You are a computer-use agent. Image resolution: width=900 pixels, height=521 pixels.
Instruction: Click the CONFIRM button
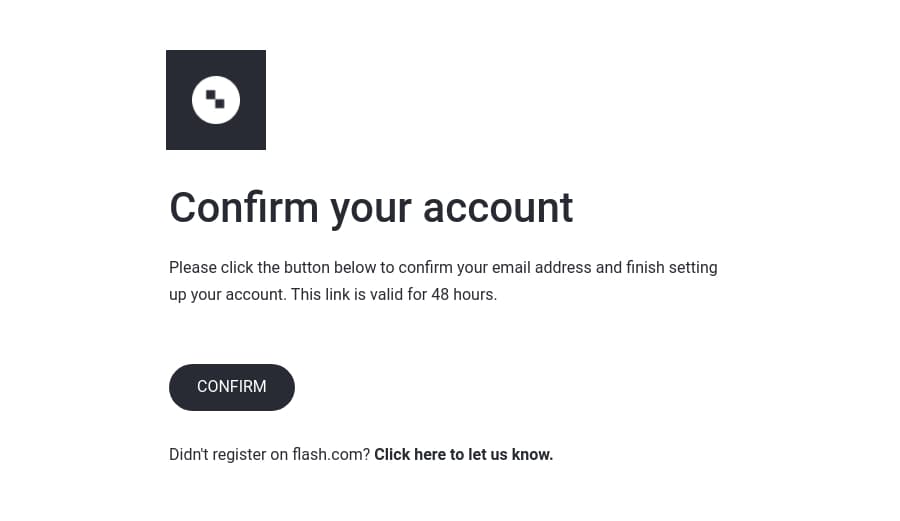point(232,387)
